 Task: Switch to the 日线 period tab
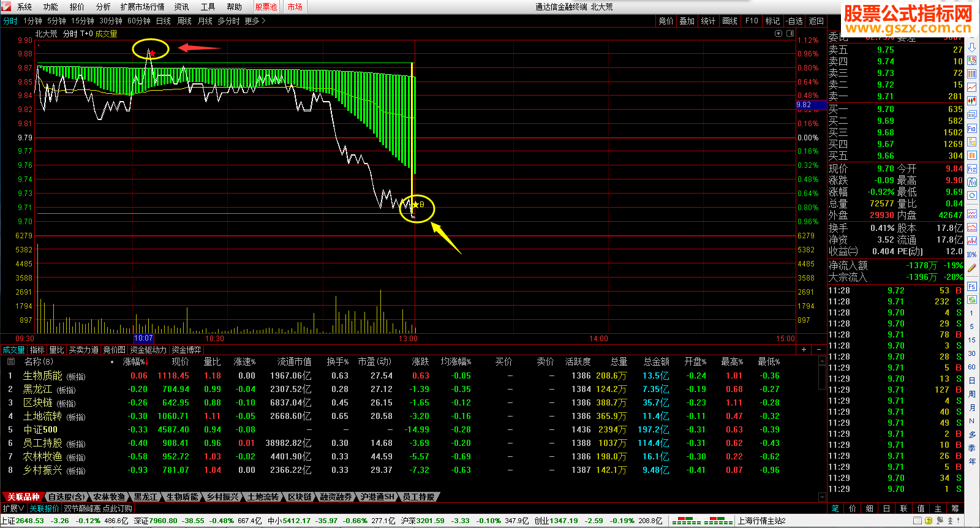164,21
